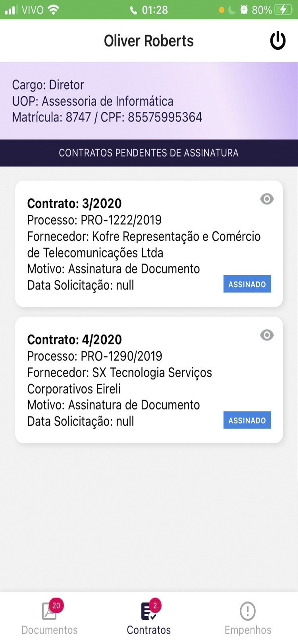Tap the Contratos checklist icon
This screenshot has width=298, height=644.
pyautogui.click(x=148, y=611)
